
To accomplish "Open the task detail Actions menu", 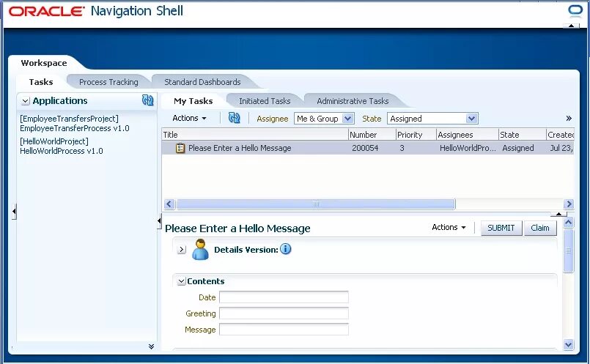I will (x=449, y=227).
